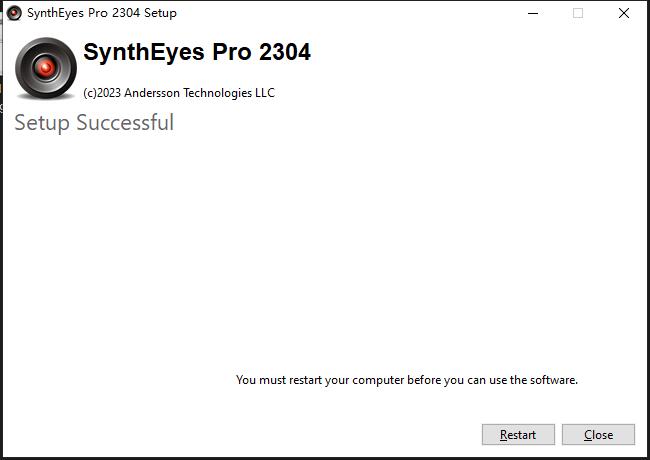The height and width of the screenshot is (460, 650).
Task: Click the underlined R in the Restart button
Action: click(504, 434)
